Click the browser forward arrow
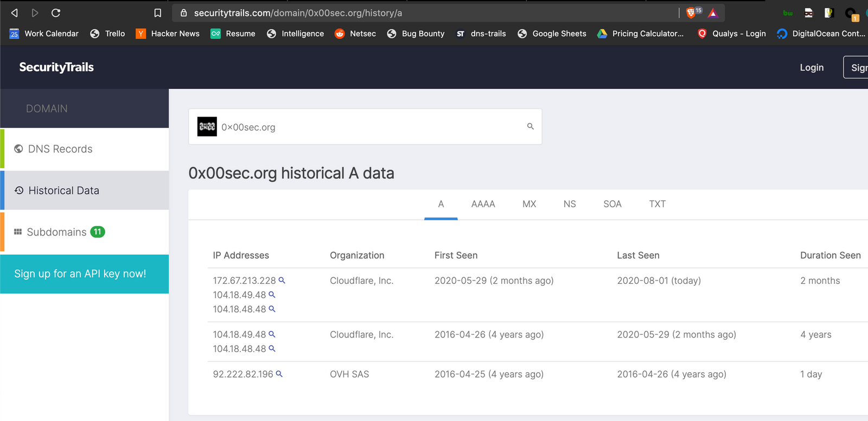 pyautogui.click(x=35, y=12)
